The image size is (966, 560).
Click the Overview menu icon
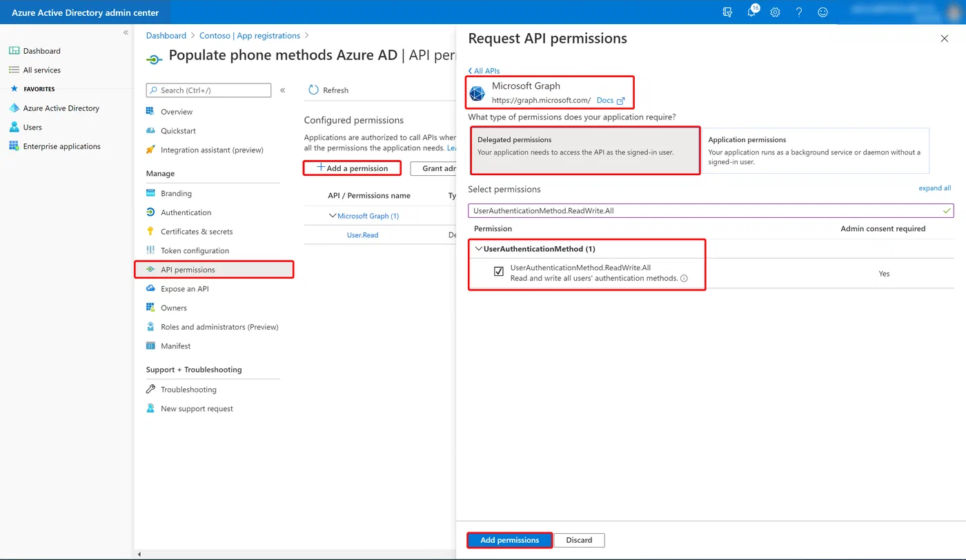point(150,112)
